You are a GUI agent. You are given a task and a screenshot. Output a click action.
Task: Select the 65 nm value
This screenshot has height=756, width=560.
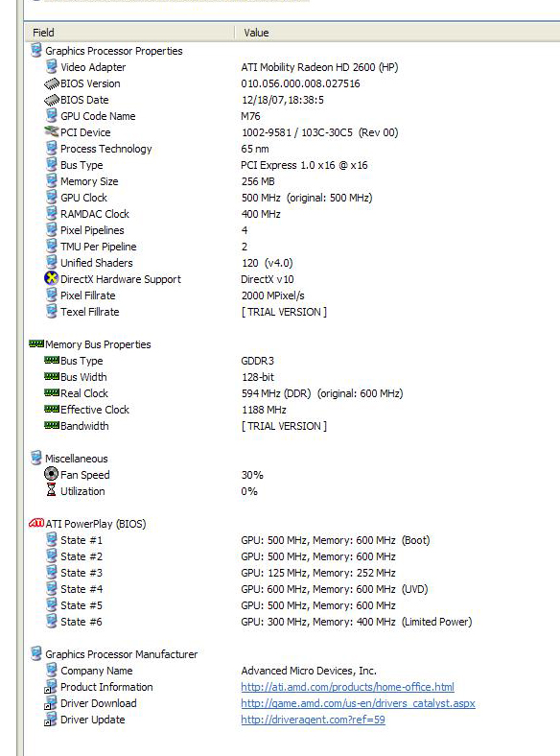255,149
